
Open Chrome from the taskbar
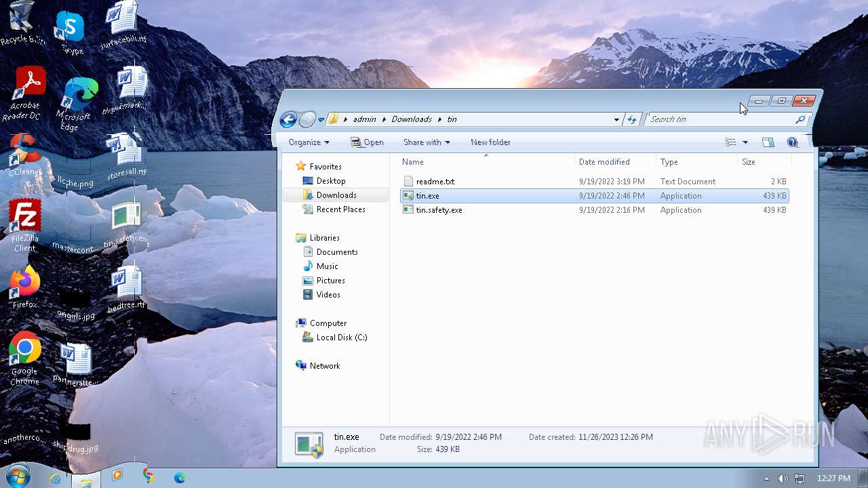[x=149, y=477]
